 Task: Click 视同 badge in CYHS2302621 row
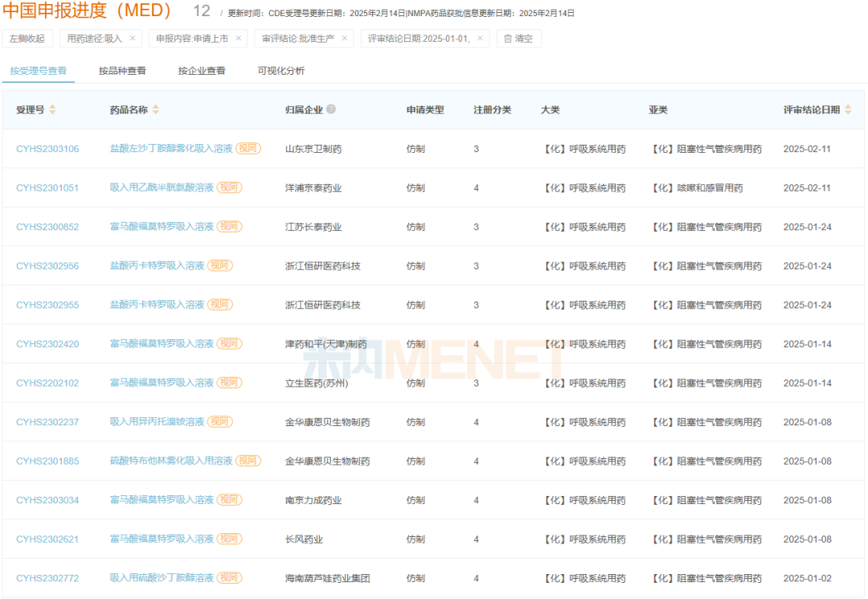[229, 539]
